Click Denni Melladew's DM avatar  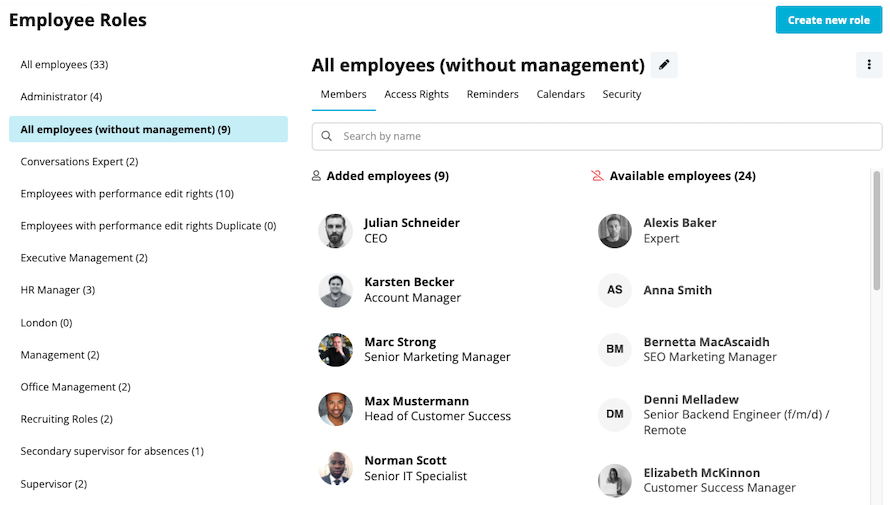(x=615, y=414)
